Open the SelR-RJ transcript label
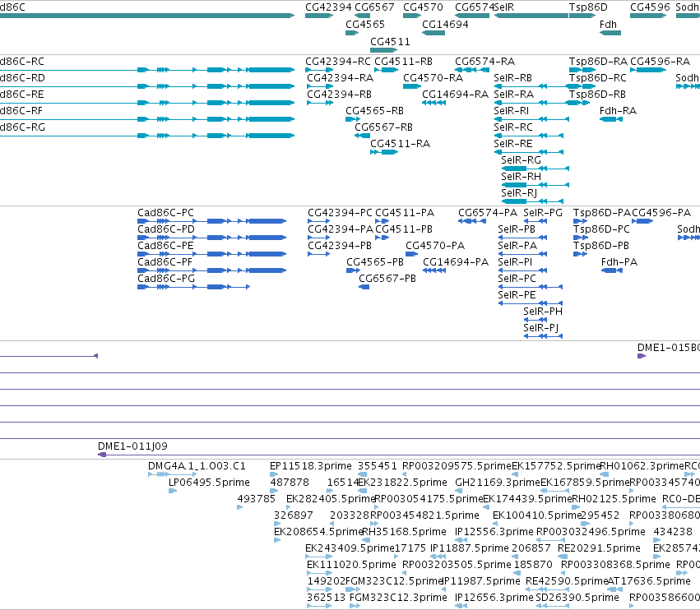This screenshot has width=700, height=610. click(519, 194)
